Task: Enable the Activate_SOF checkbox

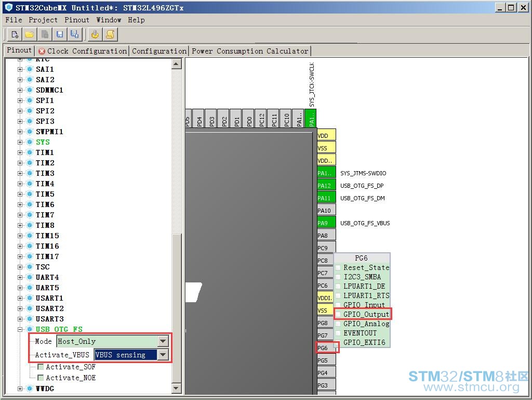Action: coord(41,367)
